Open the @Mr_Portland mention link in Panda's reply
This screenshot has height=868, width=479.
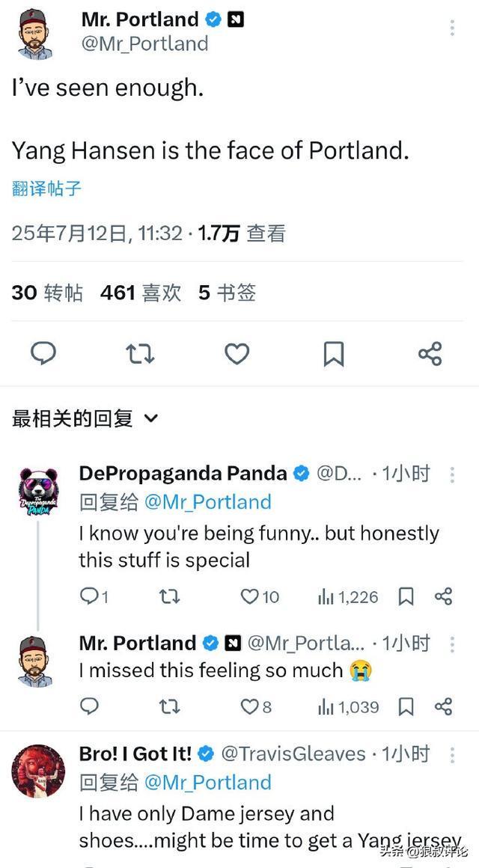207,502
